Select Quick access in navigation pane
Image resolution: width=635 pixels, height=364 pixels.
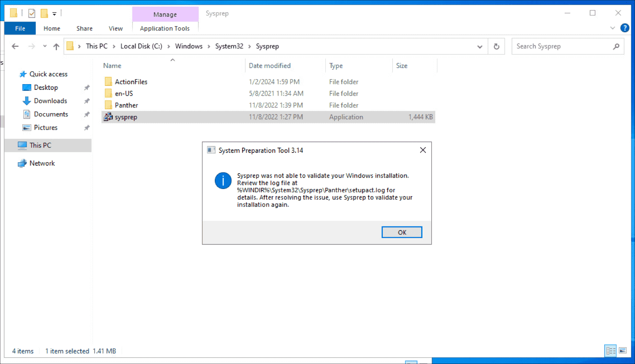click(x=48, y=74)
